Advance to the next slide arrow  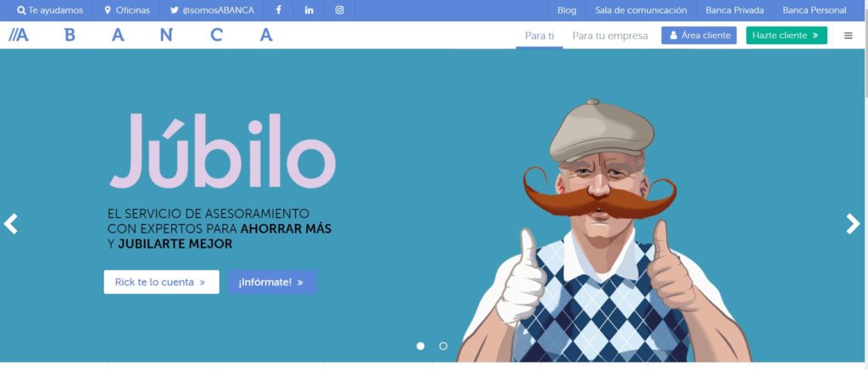[853, 224]
